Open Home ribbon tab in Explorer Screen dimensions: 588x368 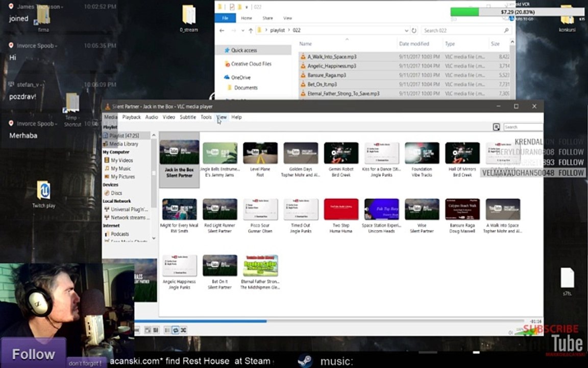coord(247,18)
